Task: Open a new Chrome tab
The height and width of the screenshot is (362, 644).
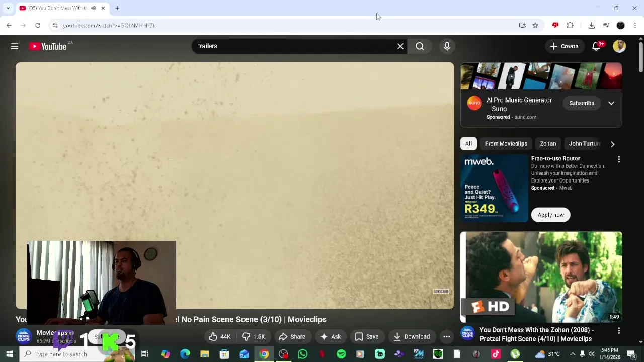Action: 117,8
